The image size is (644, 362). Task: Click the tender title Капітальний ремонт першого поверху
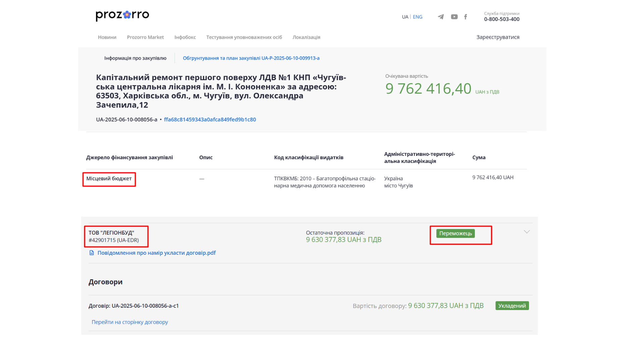[x=221, y=91]
